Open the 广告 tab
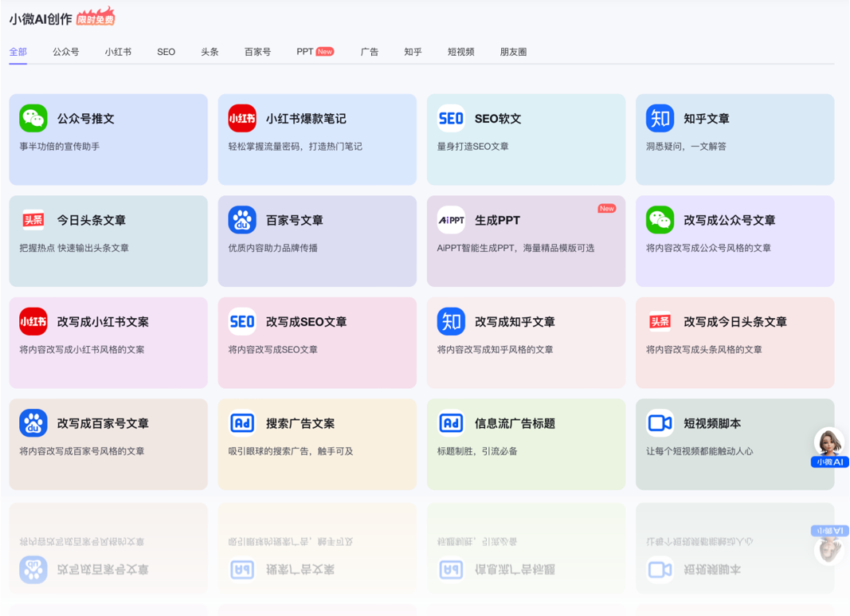The width and height of the screenshot is (850, 616). [x=369, y=52]
